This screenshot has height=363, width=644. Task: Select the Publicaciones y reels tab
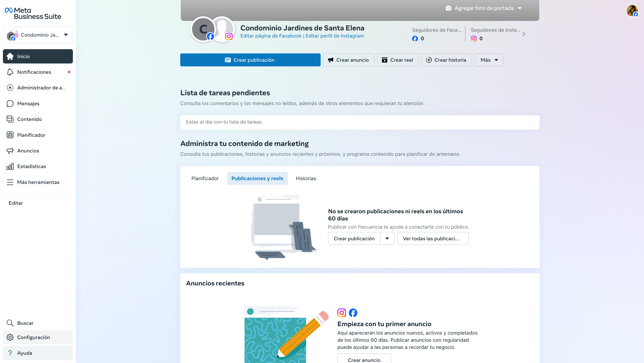257,178
